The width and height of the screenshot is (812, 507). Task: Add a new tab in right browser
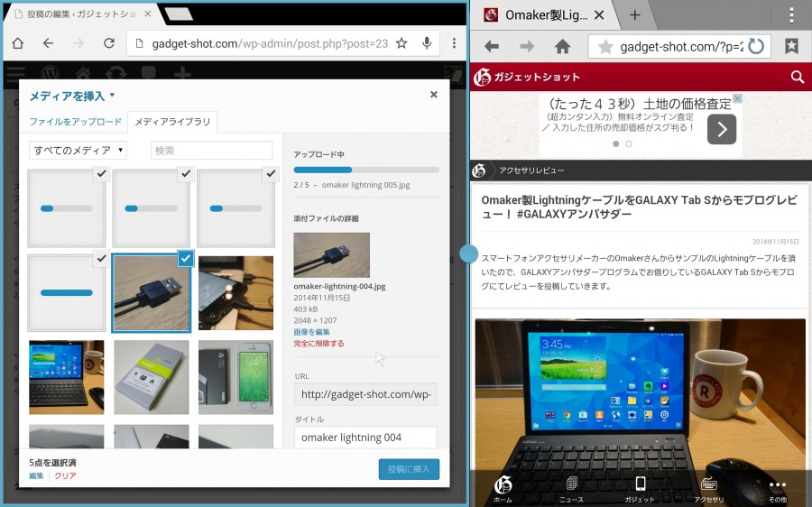pyautogui.click(x=634, y=15)
